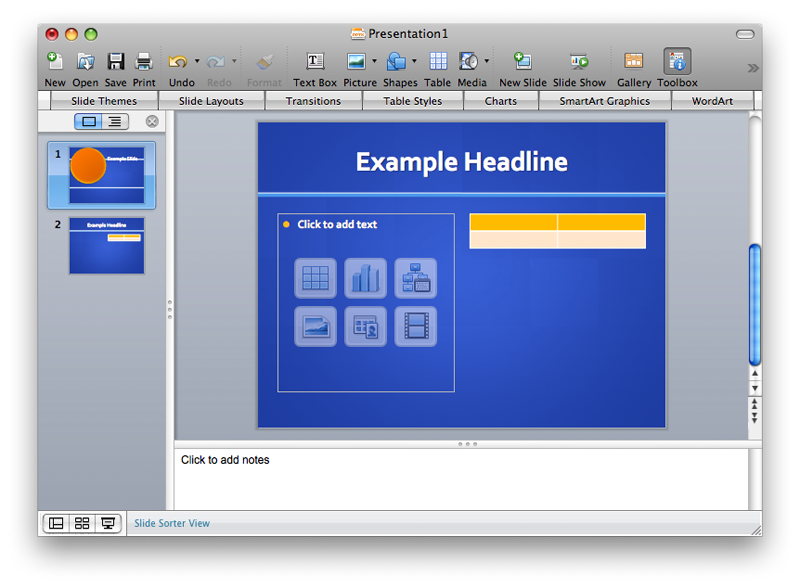Select the SmartArt Graphics tab

(x=605, y=101)
